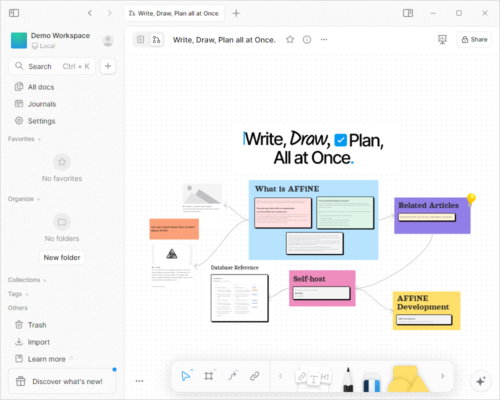The width and height of the screenshot is (500, 400).
Task: Start presentation mode
Action: click(x=442, y=40)
